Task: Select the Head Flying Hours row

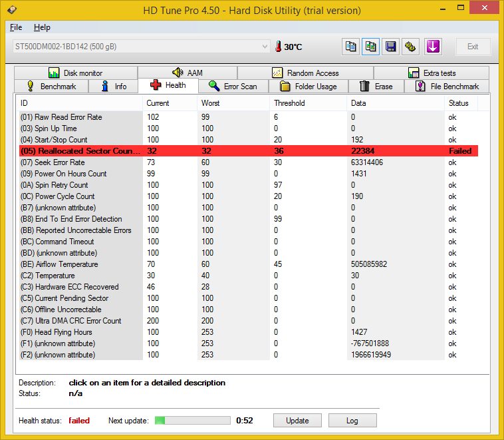Action: click(249, 332)
